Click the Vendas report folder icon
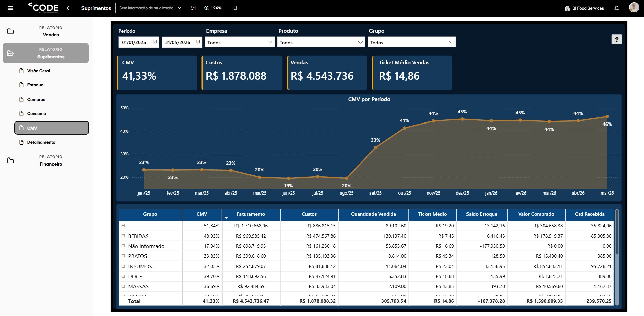644x316 pixels. click(11, 31)
